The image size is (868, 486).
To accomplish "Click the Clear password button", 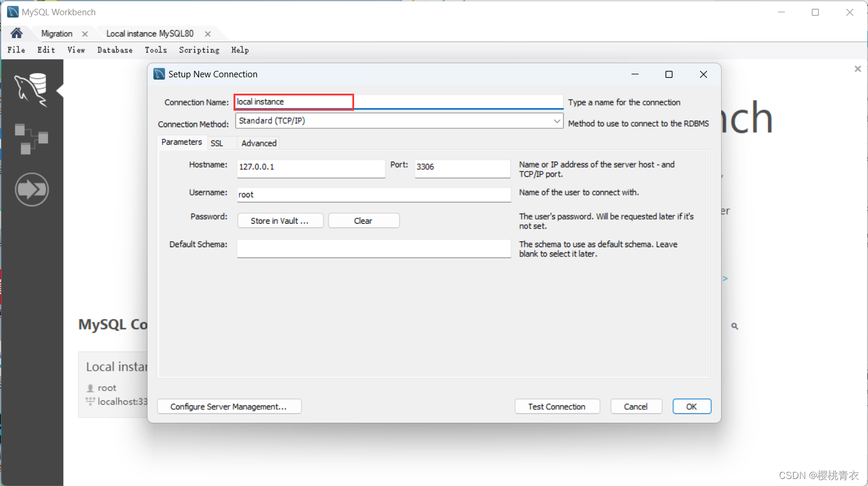I will point(363,221).
